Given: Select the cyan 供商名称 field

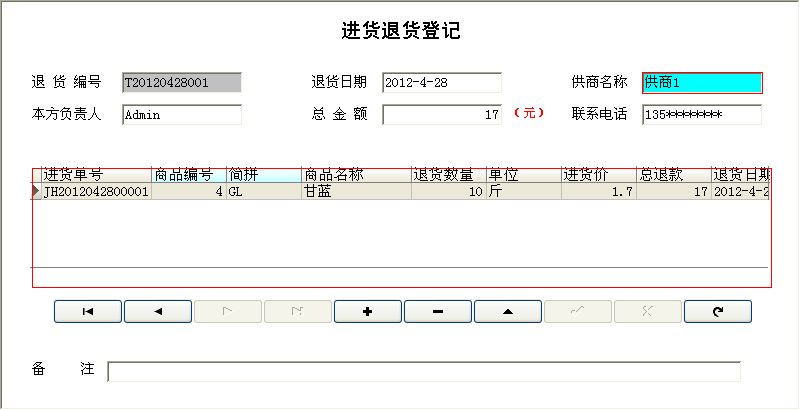Looking at the screenshot, I should point(702,83).
